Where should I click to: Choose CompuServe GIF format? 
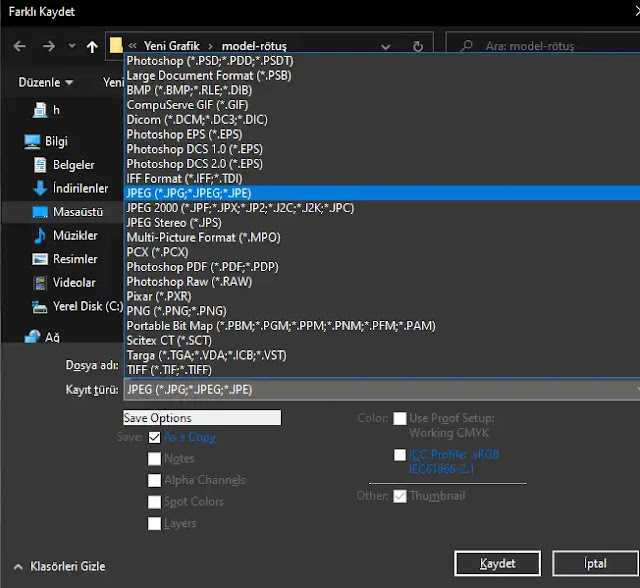tap(382, 105)
